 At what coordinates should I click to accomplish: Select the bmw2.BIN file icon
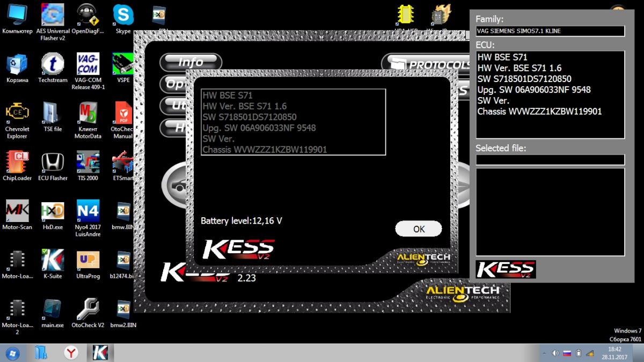click(123, 313)
